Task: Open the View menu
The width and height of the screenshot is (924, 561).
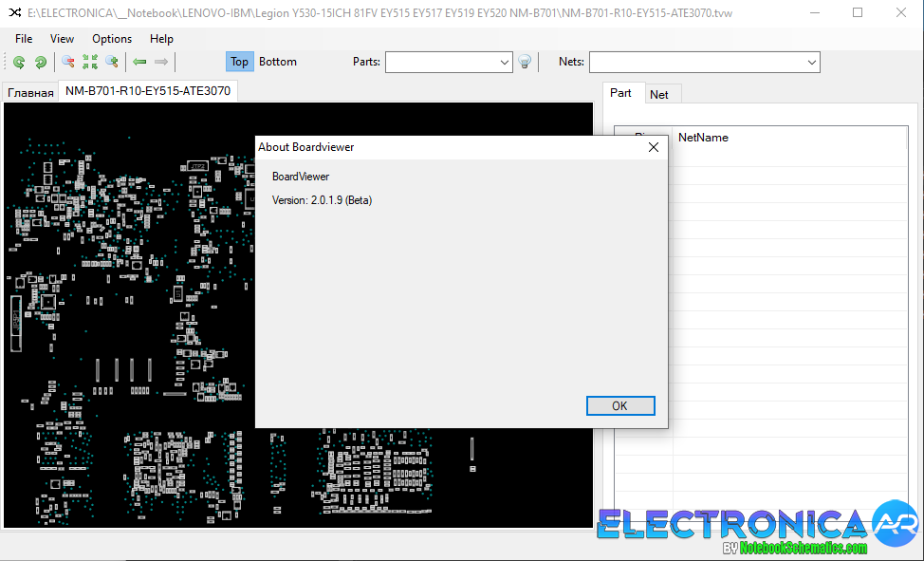Action: pyautogui.click(x=62, y=39)
